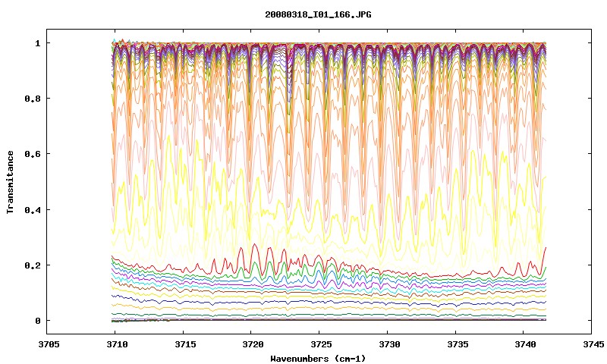The image size is (607, 364).
Task: Select the 3715 x-axis tick label
Action: pos(185,344)
